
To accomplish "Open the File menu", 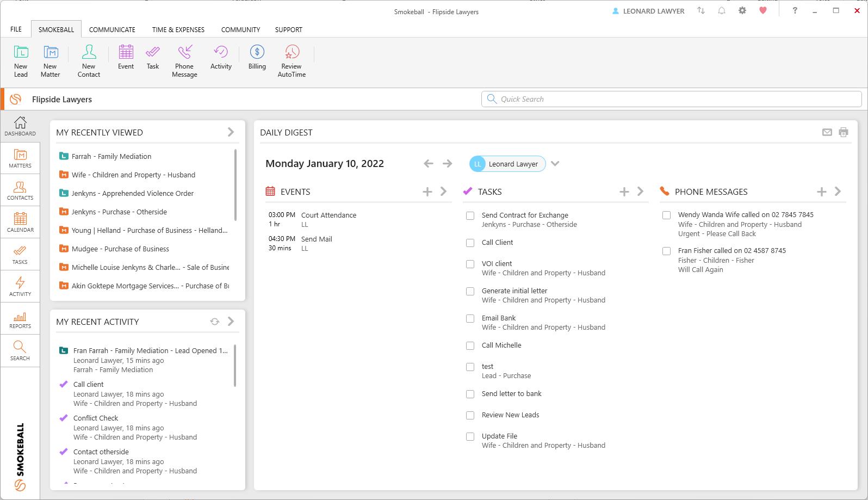I will pyautogui.click(x=16, y=29).
